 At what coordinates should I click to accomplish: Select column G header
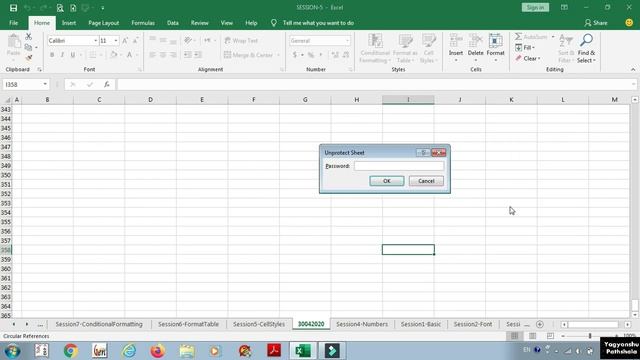point(305,100)
